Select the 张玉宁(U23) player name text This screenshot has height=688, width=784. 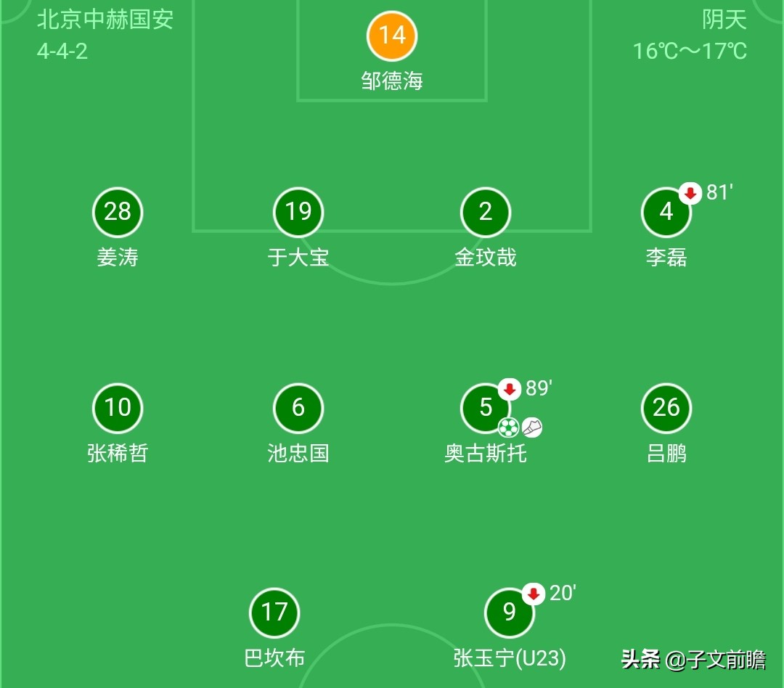pyautogui.click(x=508, y=659)
